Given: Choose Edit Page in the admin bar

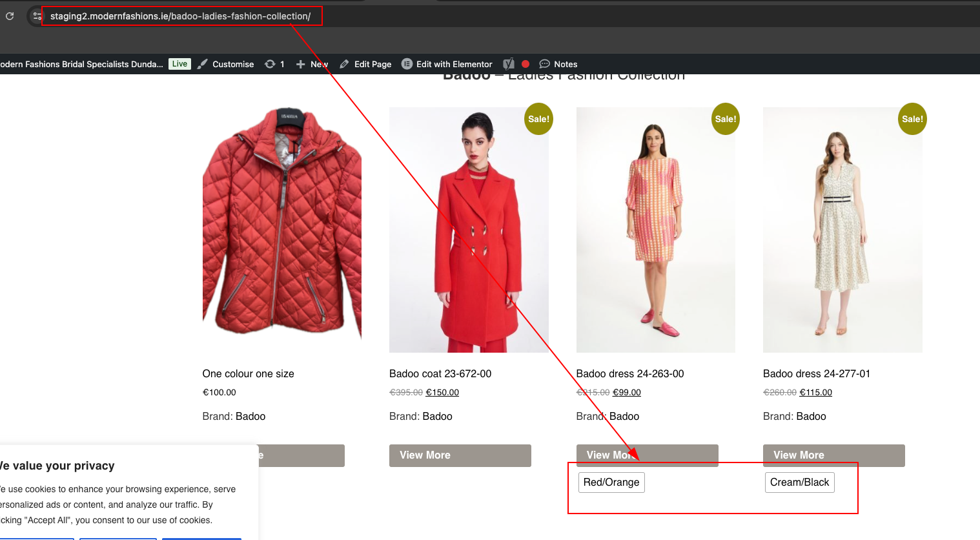Looking at the screenshot, I should pyautogui.click(x=373, y=64).
